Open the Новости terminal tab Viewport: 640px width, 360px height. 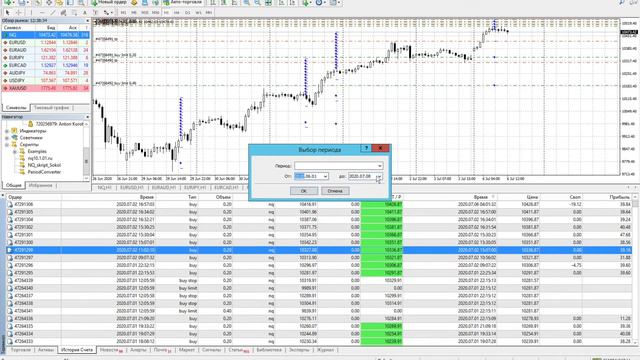[x=111, y=350]
